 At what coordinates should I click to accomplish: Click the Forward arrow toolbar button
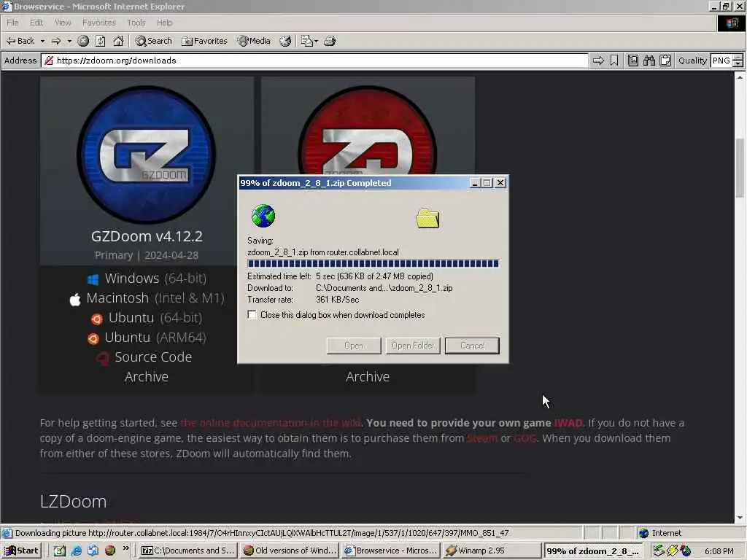click(x=55, y=41)
